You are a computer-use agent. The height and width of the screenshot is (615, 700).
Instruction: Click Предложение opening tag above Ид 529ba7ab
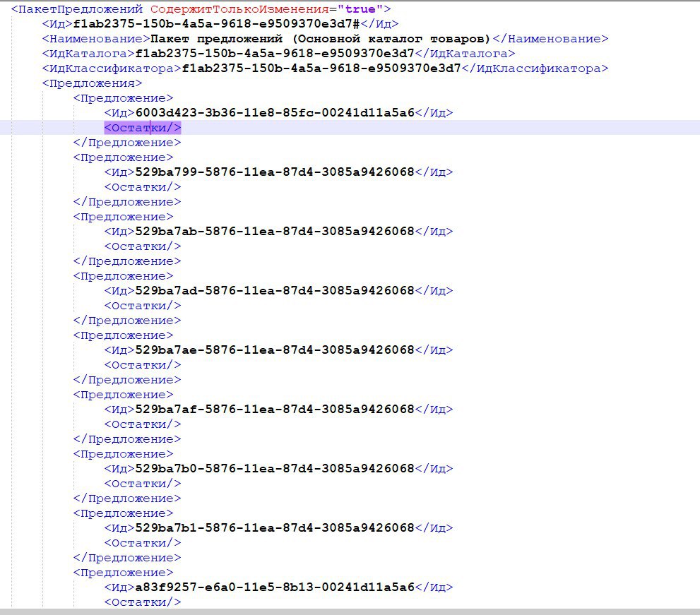(x=123, y=217)
